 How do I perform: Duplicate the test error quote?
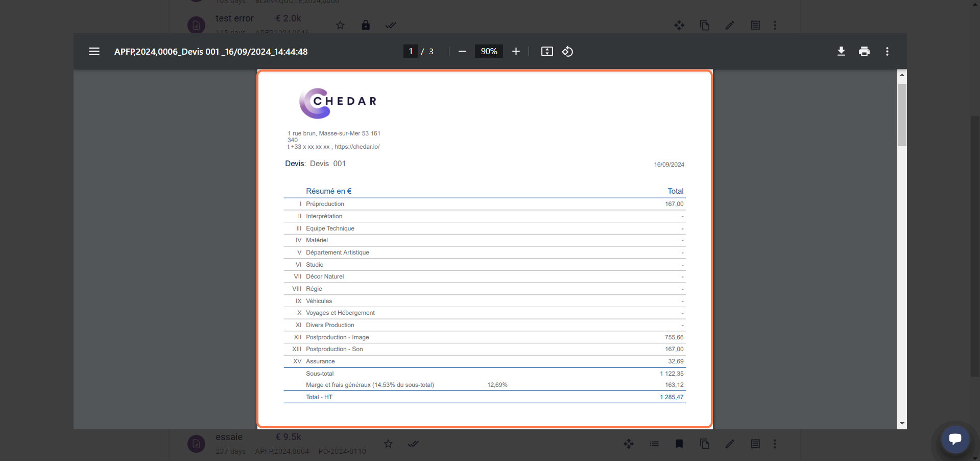(705, 25)
